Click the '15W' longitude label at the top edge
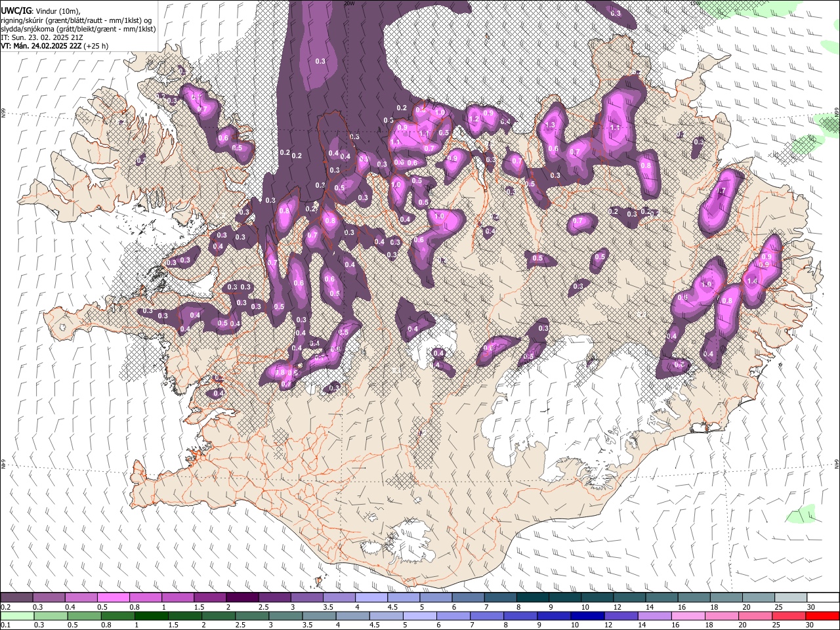The width and height of the screenshot is (840, 630). pyautogui.click(x=695, y=3)
